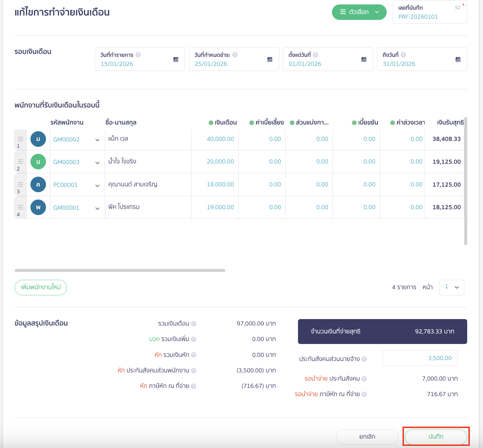Image resolution: width=483 pixels, height=448 pixels.
Task: Open the ตัวเลือก options menu
Action: [359, 12]
